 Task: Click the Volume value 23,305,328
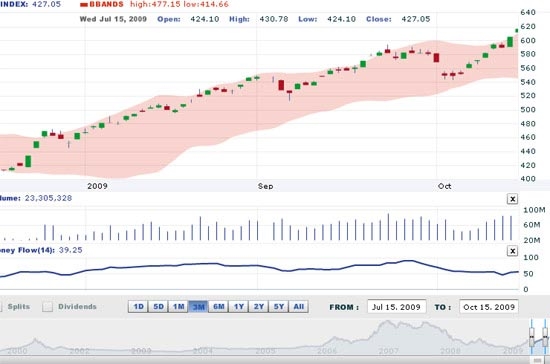tap(48, 198)
